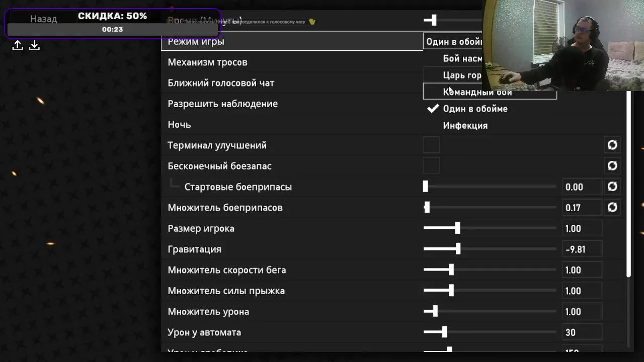Click Гравитация value field -9.81

click(582, 249)
